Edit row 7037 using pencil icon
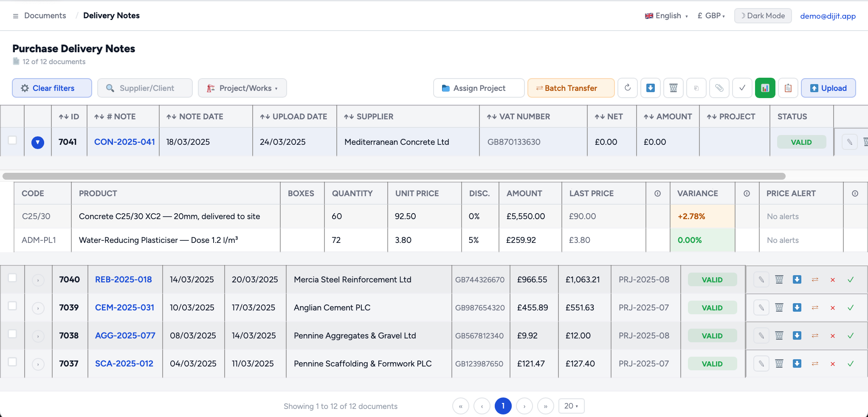 pyautogui.click(x=761, y=363)
